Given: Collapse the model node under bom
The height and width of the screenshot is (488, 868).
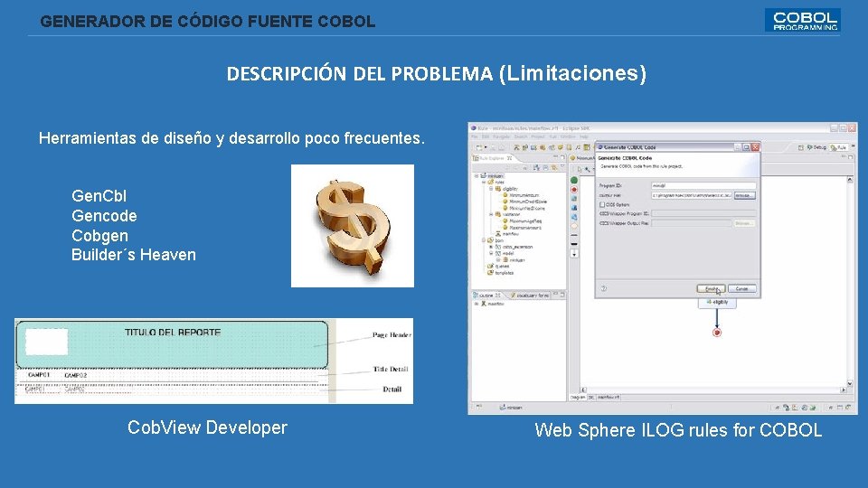Looking at the screenshot, I should pyautogui.click(x=490, y=253).
